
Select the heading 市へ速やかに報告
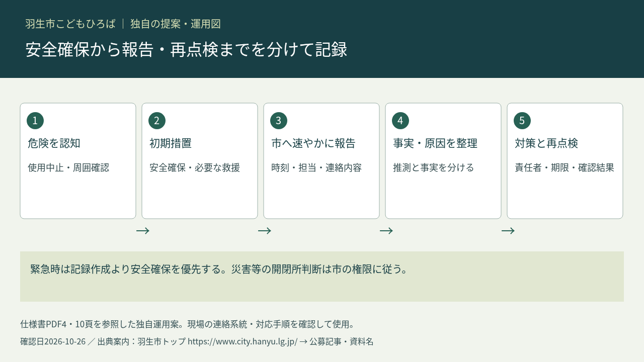tap(313, 143)
